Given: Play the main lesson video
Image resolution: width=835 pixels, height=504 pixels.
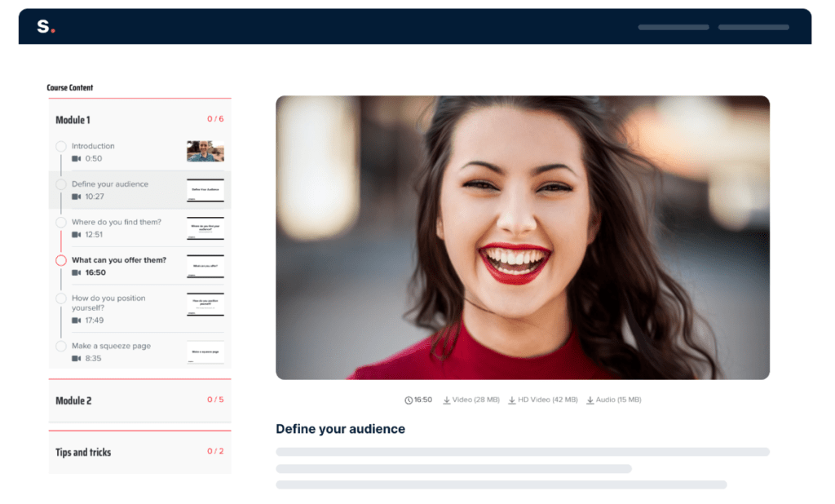Looking at the screenshot, I should [x=523, y=237].
